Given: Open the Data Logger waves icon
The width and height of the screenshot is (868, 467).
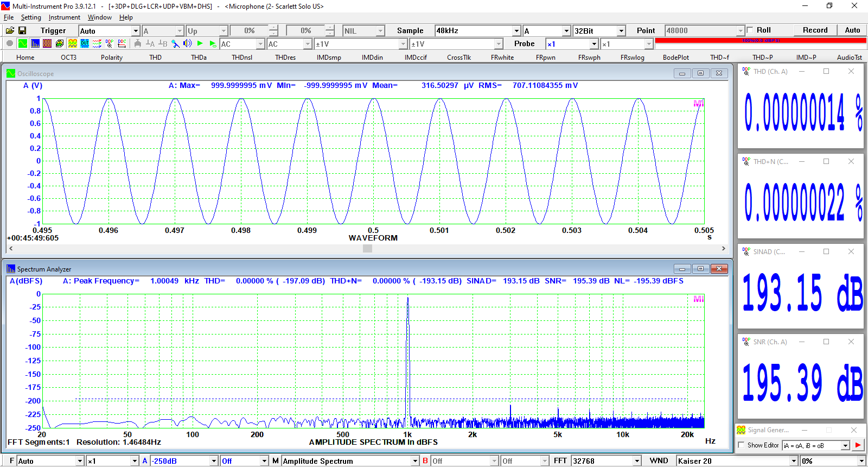Looking at the screenshot, I should (97, 43).
